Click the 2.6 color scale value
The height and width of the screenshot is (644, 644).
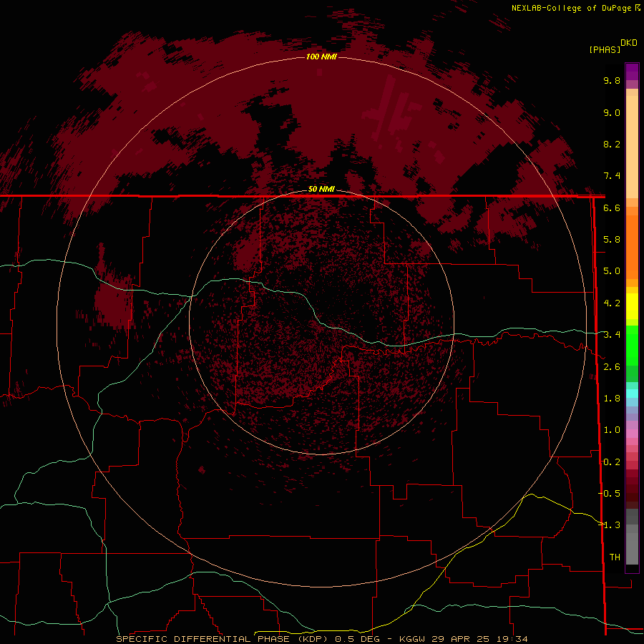pyautogui.click(x=612, y=367)
